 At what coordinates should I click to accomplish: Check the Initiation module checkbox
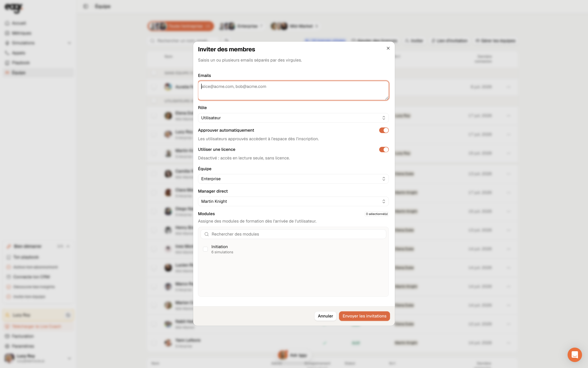(x=205, y=249)
